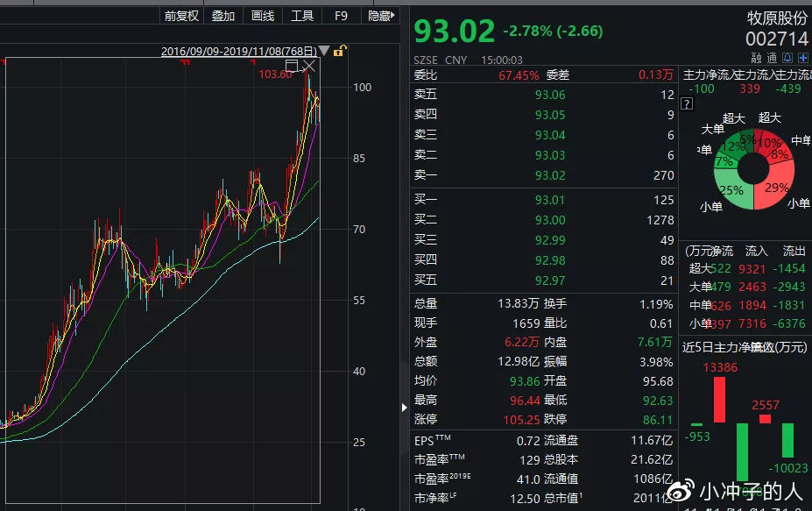Image resolution: width=812 pixels, height=511 pixels.
Task: Open the 前复权 adjustment menu
Action: 182,16
